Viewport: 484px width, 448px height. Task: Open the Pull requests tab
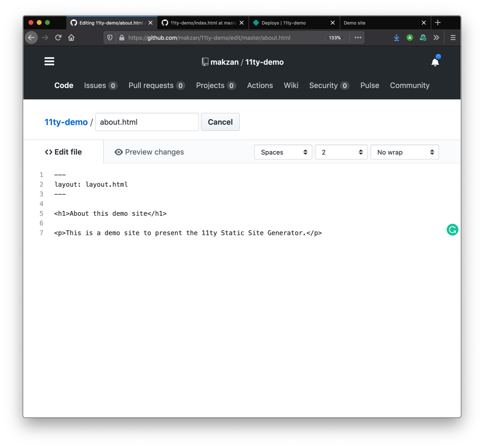coord(157,85)
